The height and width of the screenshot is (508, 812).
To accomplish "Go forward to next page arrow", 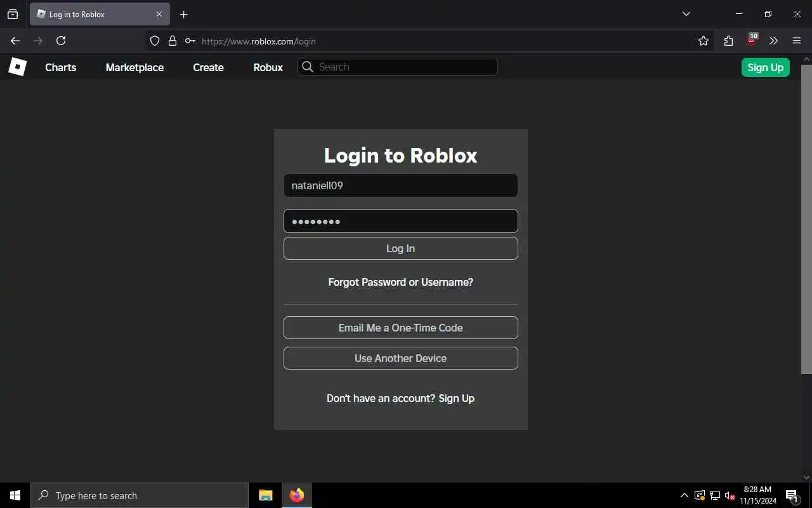I will tap(38, 41).
